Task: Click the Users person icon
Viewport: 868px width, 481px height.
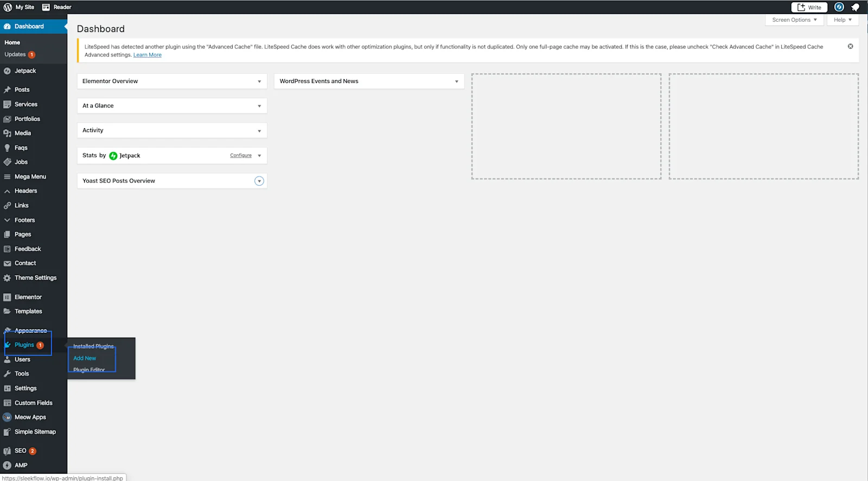Action: click(x=7, y=359)
